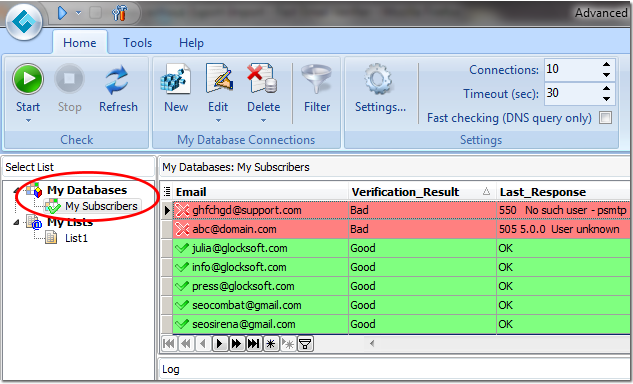
Task: Collapse the My Lists tree node
Action: point(17,222)
